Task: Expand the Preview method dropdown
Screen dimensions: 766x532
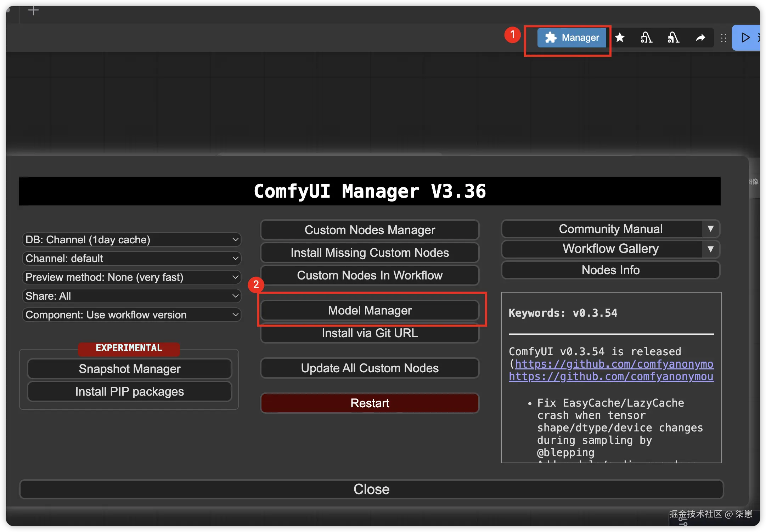Action: (131, 277)
